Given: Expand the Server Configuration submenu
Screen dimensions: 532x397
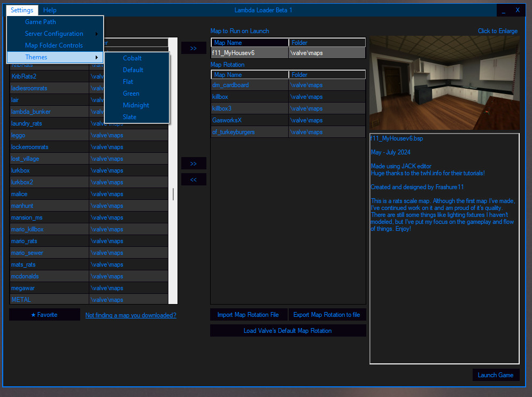Looking at the screenshot, I should pyautogui.click(x=53, y=33).
